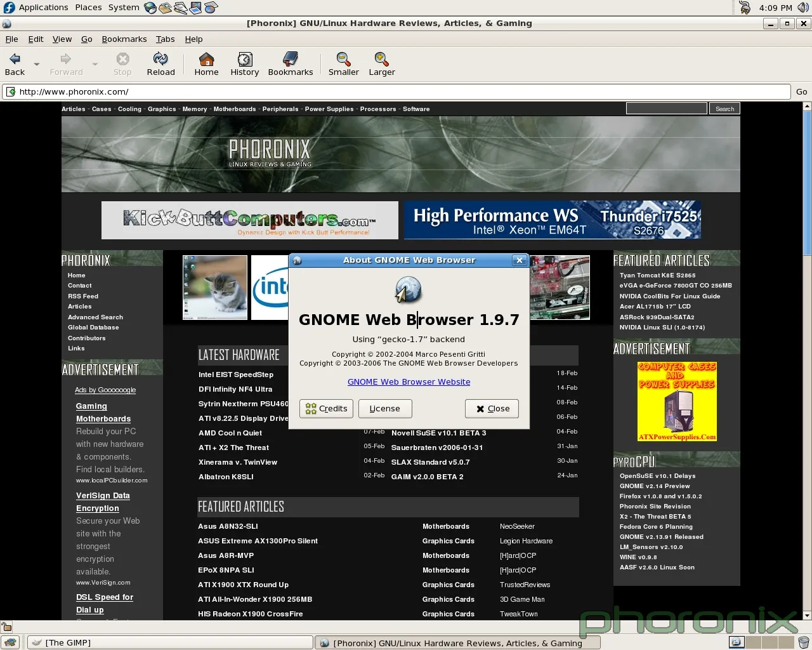Make text Smaller with zoom-out icon

coord(343,59)
